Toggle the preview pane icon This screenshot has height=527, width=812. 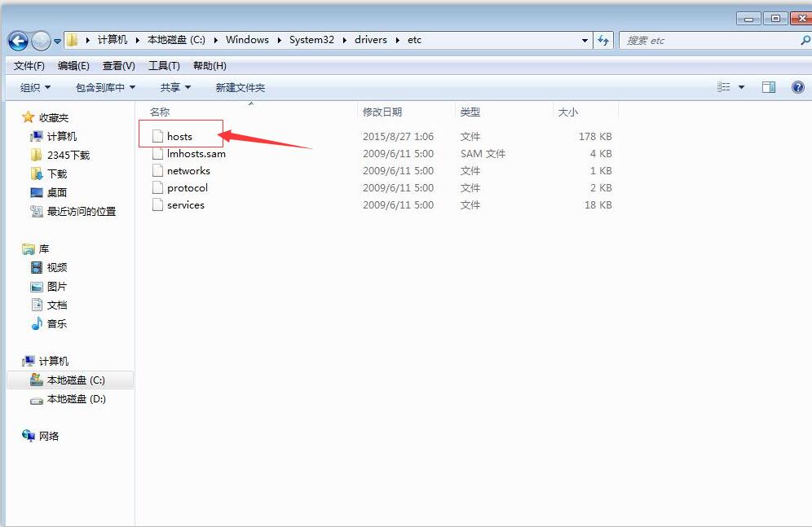point(769,87)
